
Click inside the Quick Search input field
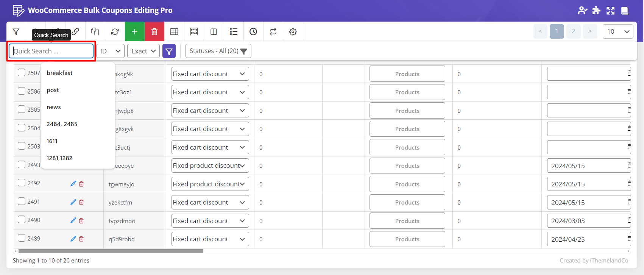coord(51,51)
